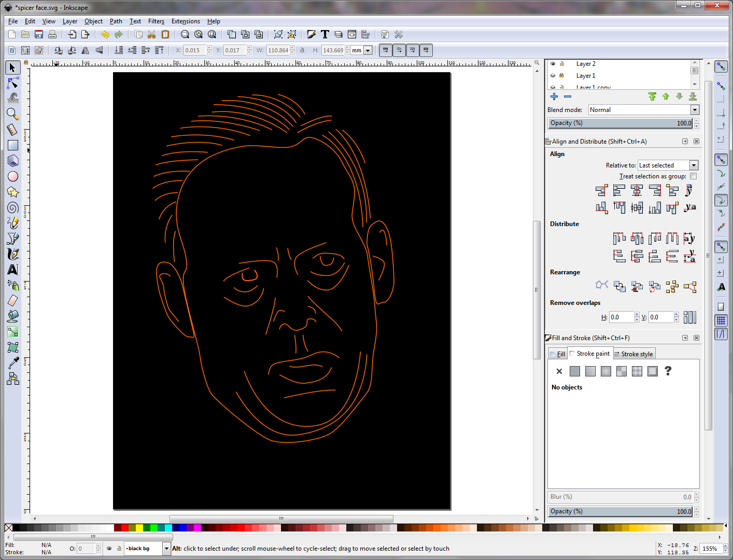Select the Node editing tool
This screenshot has height=560, width=733.
13,83
